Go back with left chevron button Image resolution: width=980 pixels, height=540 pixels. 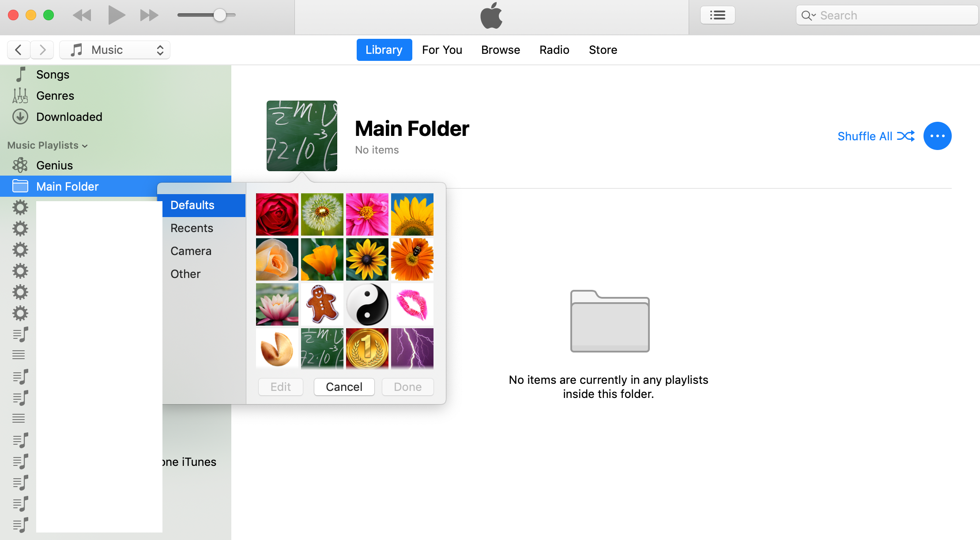tap(19, 50)
